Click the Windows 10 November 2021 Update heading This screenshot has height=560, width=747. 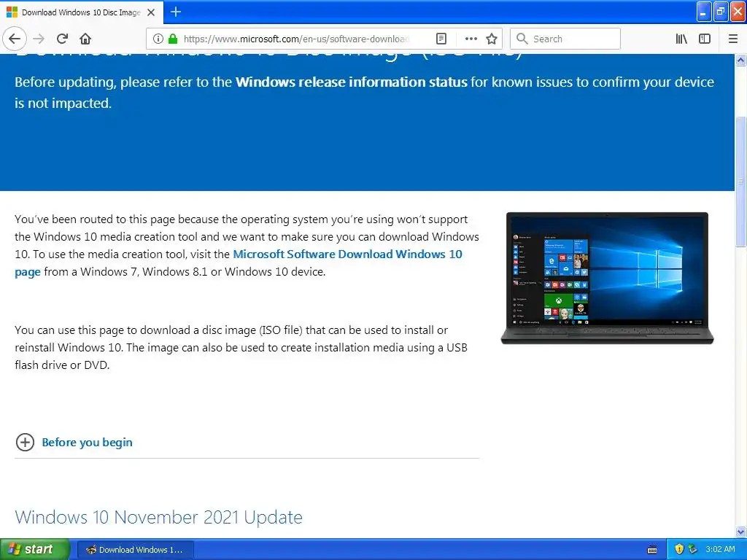pyautogui.click(x=158, y=517)
